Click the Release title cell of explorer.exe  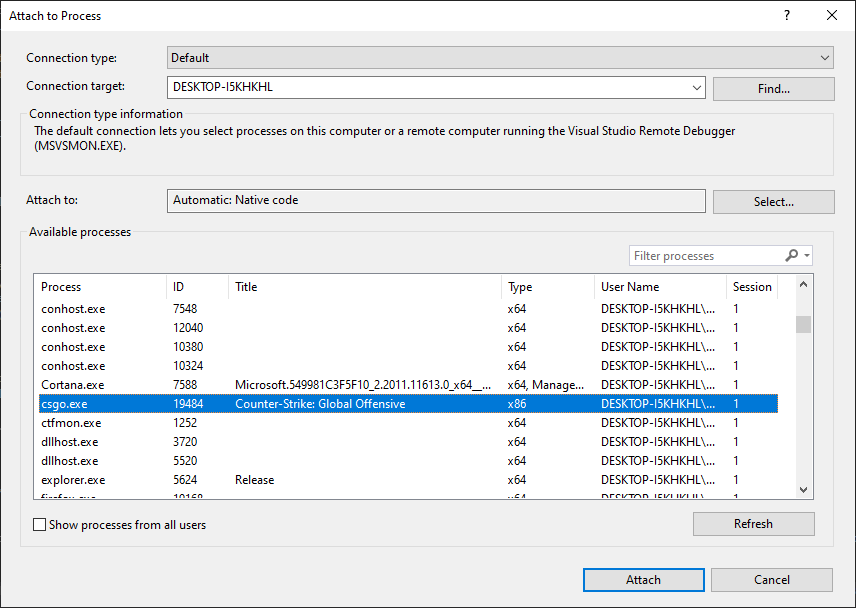pos(254,480)
